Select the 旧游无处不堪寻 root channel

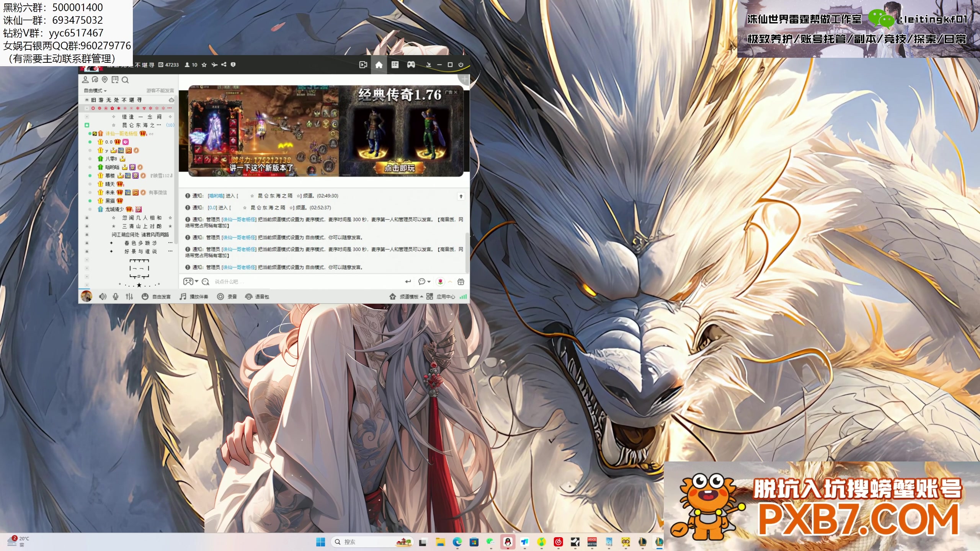(116, 100)
